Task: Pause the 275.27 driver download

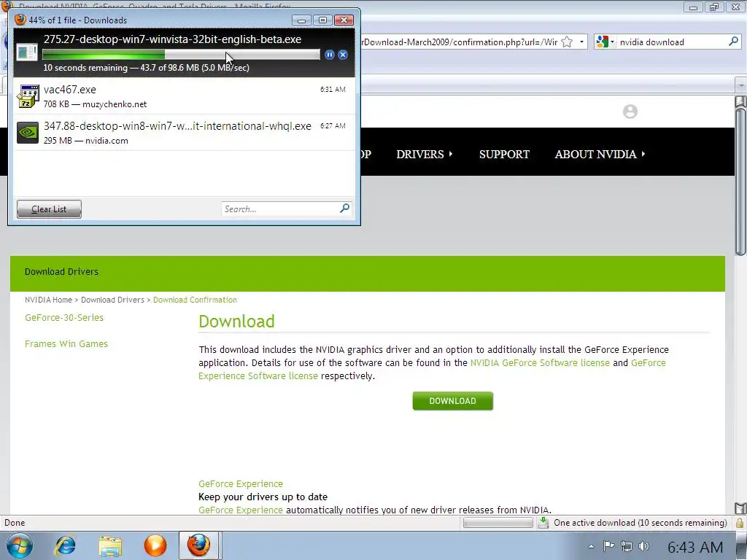Action: (329, 55)
